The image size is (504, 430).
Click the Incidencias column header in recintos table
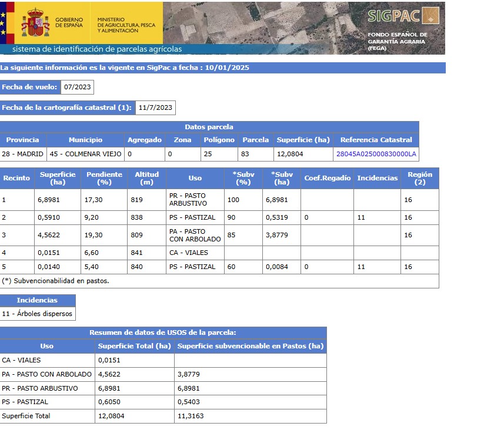click(x=377, y=178)
